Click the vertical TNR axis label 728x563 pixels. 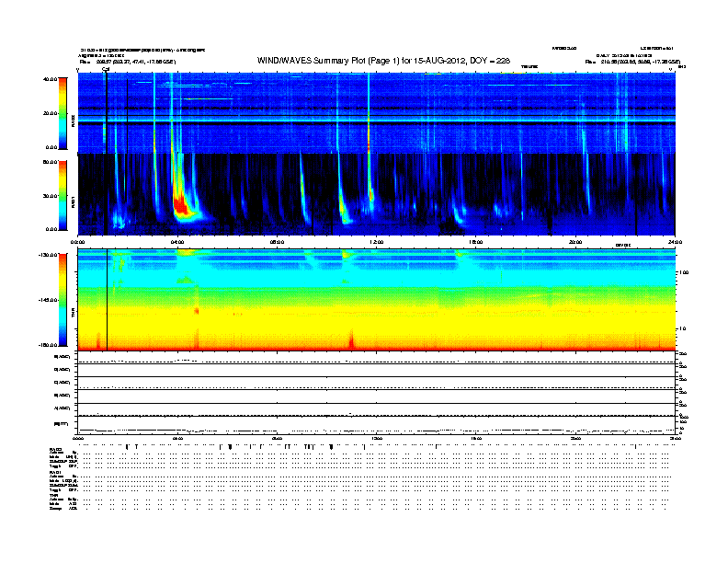(73, 313)
